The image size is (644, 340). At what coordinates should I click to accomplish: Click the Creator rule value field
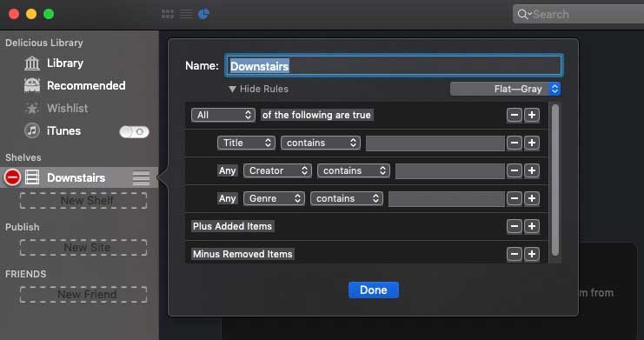(x=449, y=171)
